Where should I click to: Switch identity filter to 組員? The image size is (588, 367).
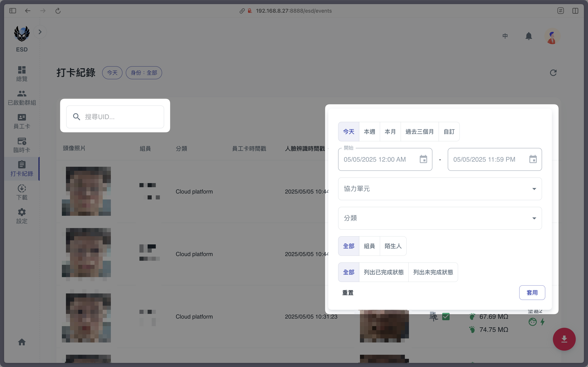click(x=369, y=246)
